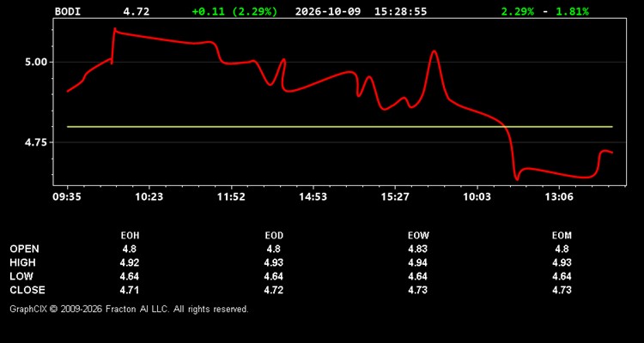
Task: Select the EOD column header
Action: (x=274, y=236)
